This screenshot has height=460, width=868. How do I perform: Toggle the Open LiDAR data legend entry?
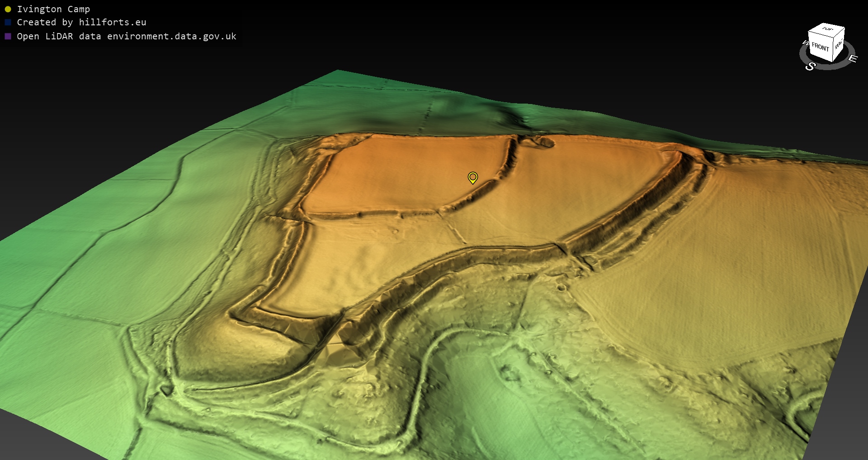tap(127, 36)
